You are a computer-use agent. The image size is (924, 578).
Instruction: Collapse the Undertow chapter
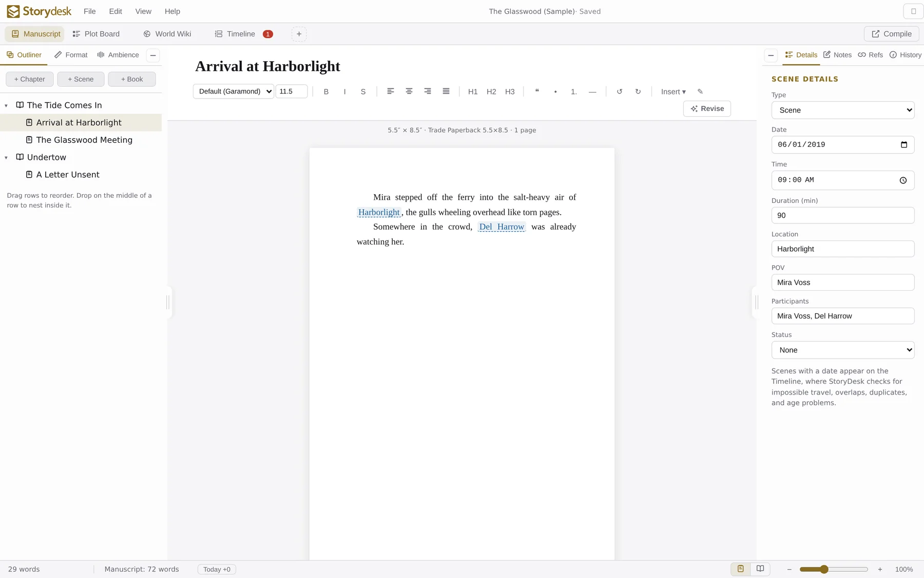(x=6, y=157)
